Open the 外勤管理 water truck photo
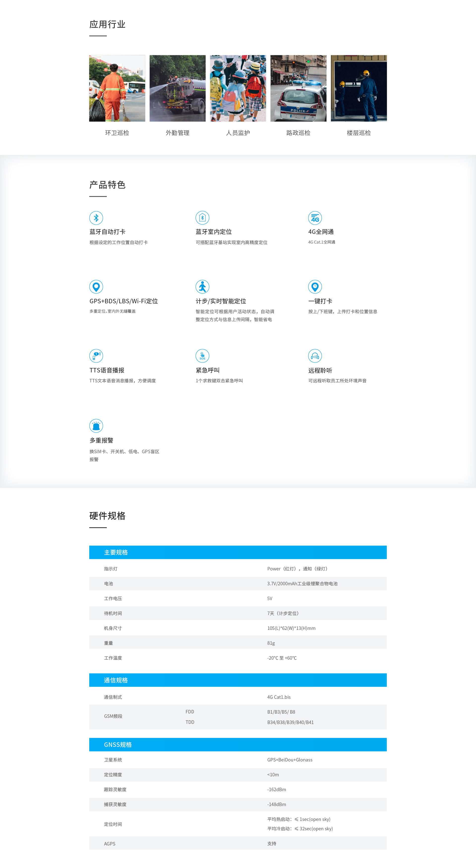Image resolution: width=476 pixels, height=868 pixels. 177,88
